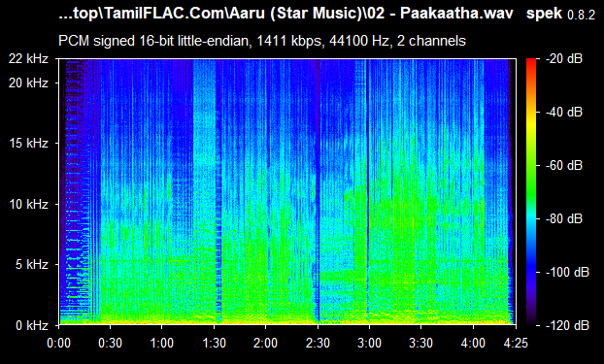Click the 0:30 time marker
Viewport: 604px width, 364px height.
coord(110,343)
